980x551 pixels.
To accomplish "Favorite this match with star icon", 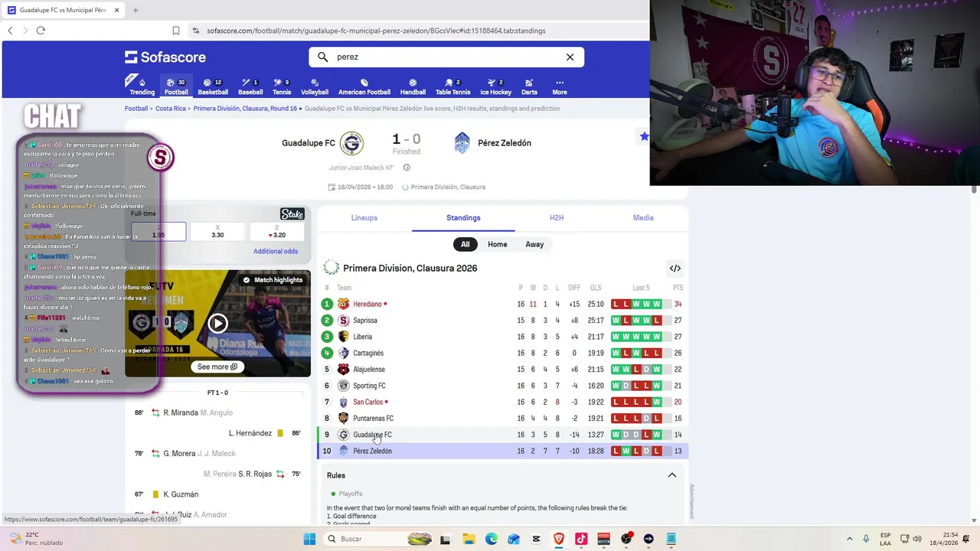I will coord(644,136).
